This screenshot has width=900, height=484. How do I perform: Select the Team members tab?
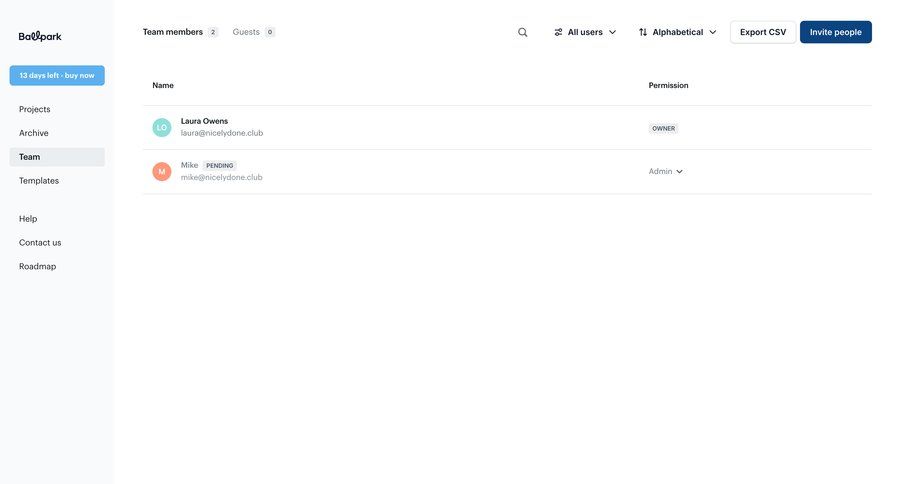coord(173,32)
